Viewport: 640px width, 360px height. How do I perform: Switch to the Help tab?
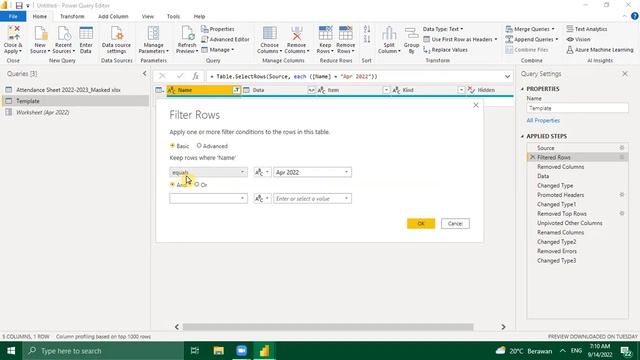199,16
